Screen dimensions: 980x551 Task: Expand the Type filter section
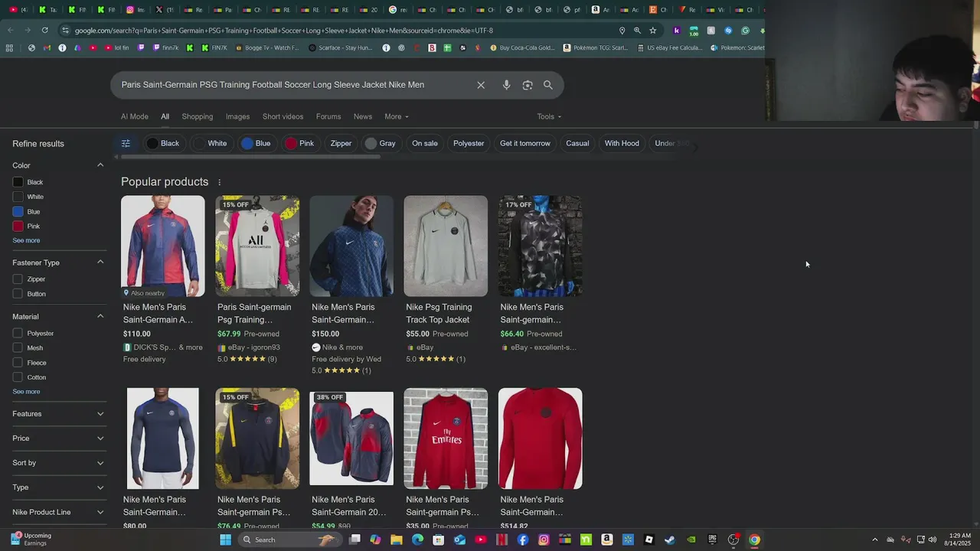pos(58,487)
